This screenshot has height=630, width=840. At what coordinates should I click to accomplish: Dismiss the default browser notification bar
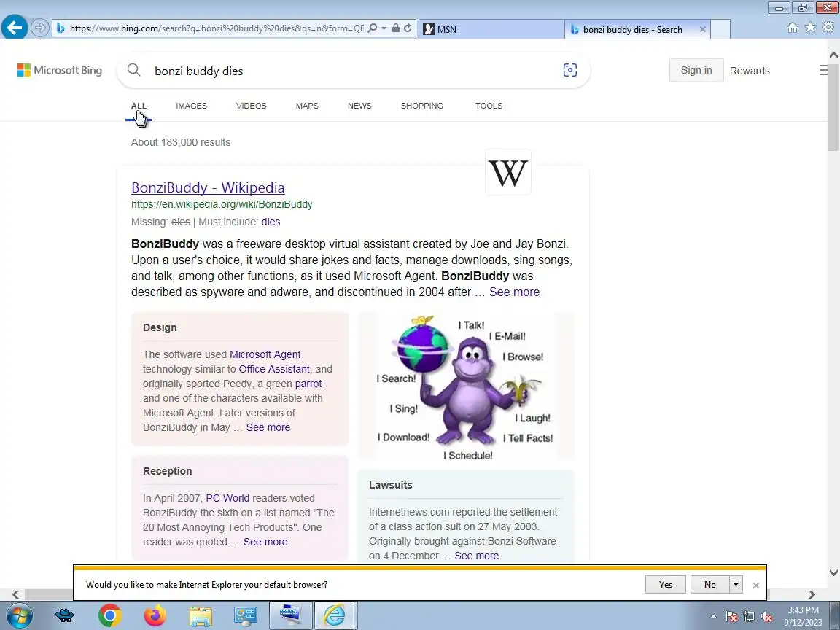pyautogui.click(x=756, y=586)
